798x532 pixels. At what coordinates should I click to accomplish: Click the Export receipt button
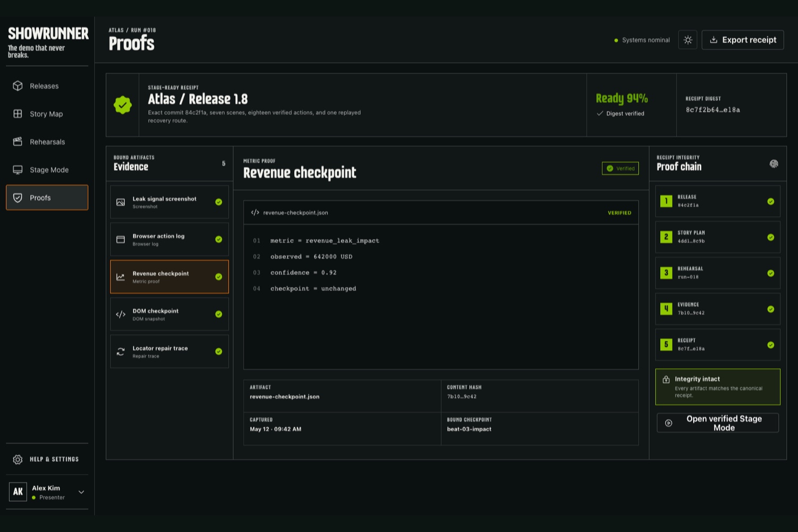pos(743,40)
